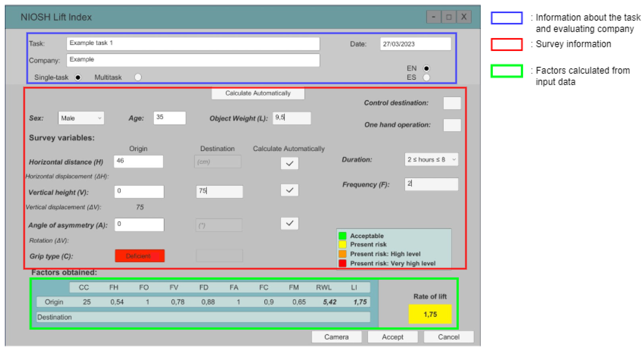Open the Sex dropdown showing Male
Screen dimensions: 644x351
tap(81, 118)
